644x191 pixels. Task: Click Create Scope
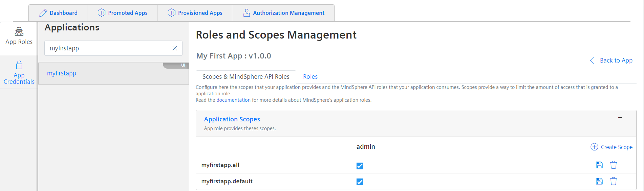coord(611,147)
